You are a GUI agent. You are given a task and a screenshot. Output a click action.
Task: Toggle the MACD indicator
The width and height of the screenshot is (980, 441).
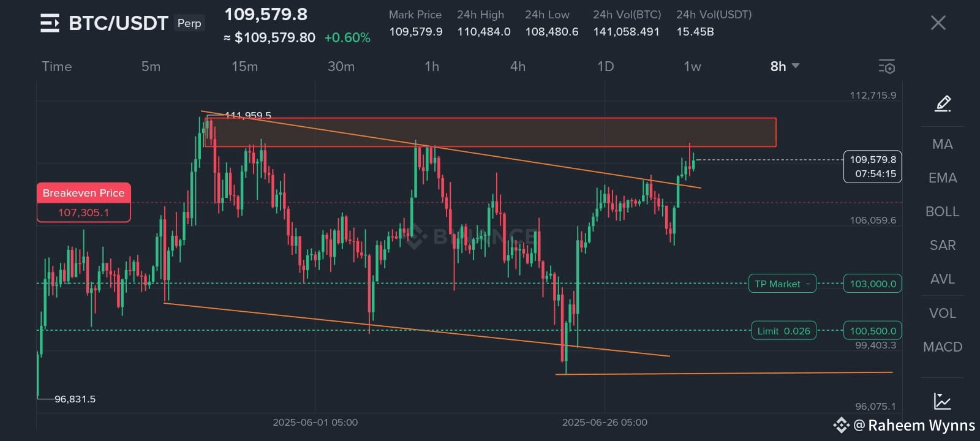click(x=942, y=347)
